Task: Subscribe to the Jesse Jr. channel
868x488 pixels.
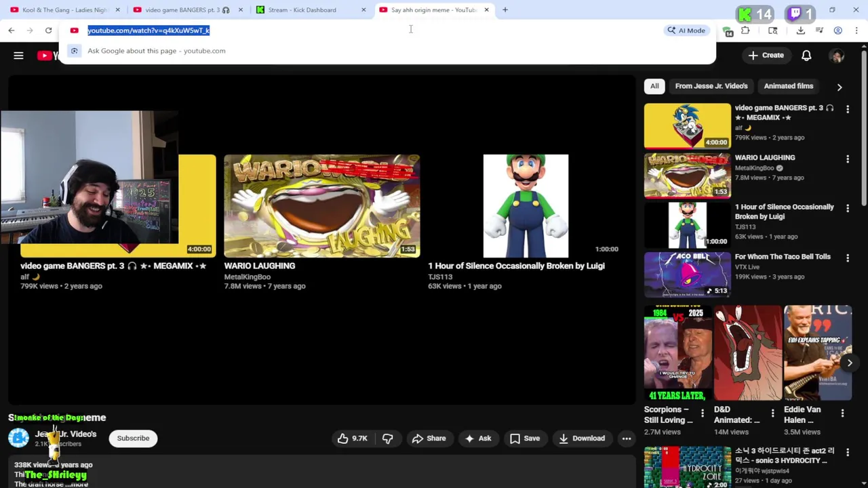Action: (133, 439)
